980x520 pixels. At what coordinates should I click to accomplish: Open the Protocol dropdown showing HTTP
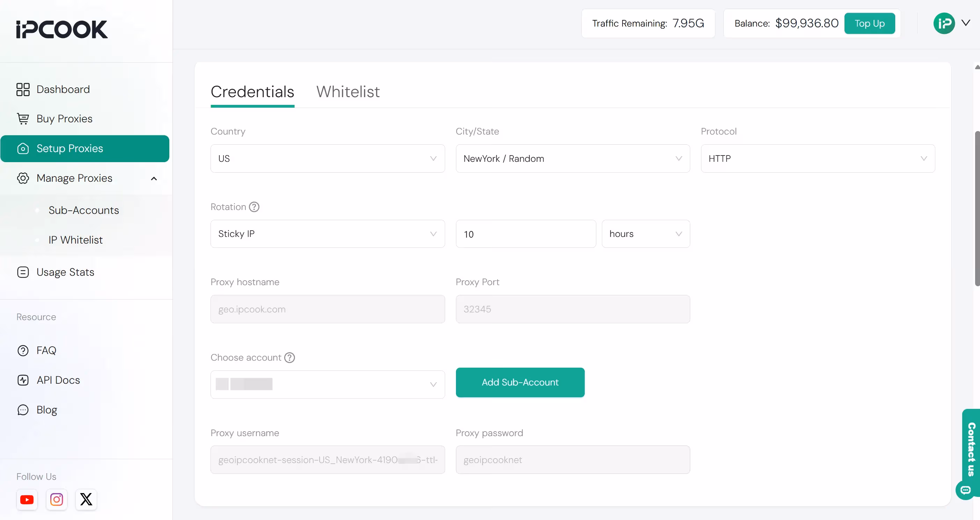(x=818, y=158)
